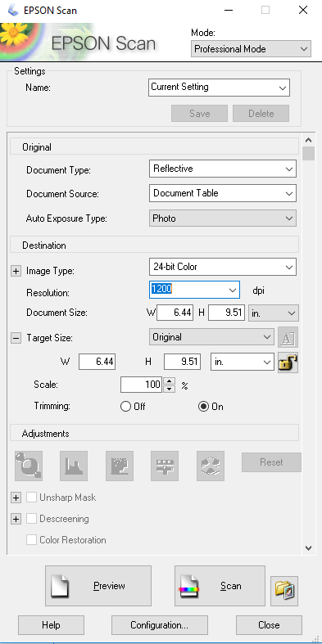322x644 pixels.
Task: Toggle the aspect ratio lock icon
Action: pyautogui.click(x=288, y=363)
